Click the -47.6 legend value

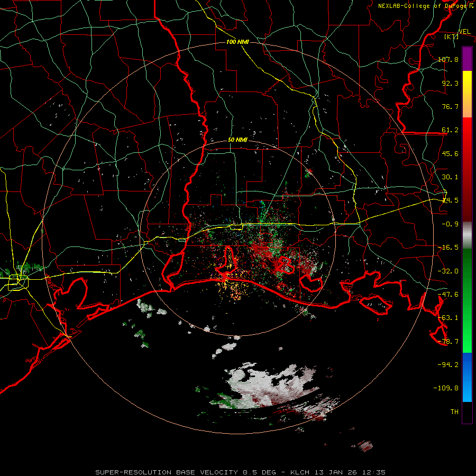[x=448, y=295]
